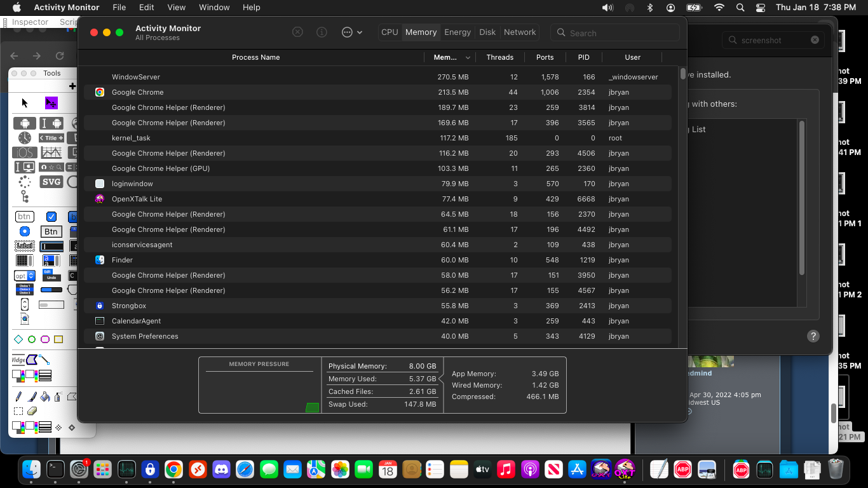Pick the rounded 'btn' button control in Tools
This screenshot has width=868, height=488.
click(25, 217)
